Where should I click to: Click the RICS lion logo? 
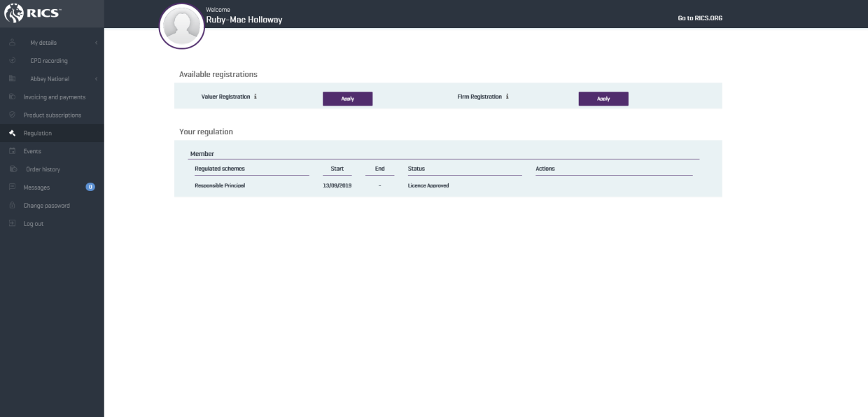pyautogui.click(x=15, y=13)
